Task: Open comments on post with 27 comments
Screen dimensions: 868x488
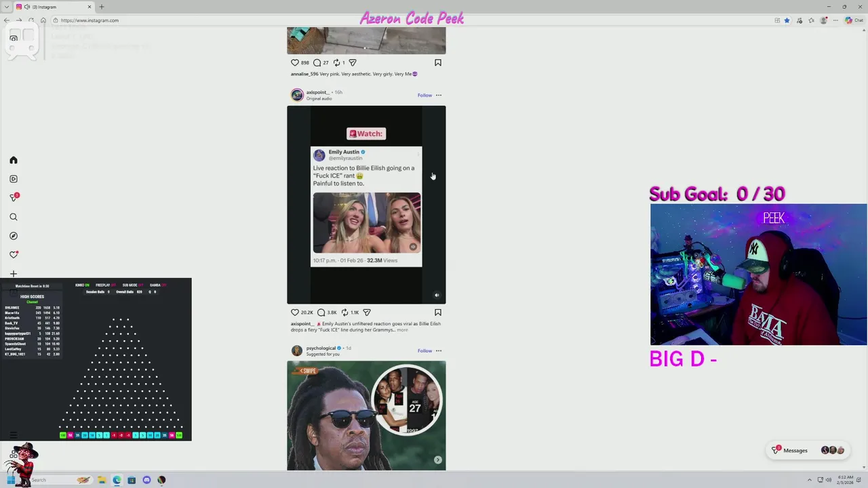Action: [317, 62]
